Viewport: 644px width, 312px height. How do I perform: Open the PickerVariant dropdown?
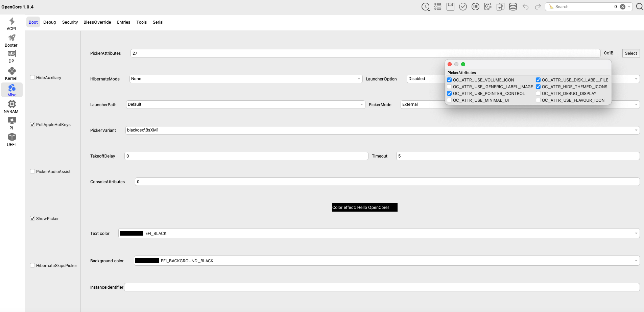click(382, 130)
